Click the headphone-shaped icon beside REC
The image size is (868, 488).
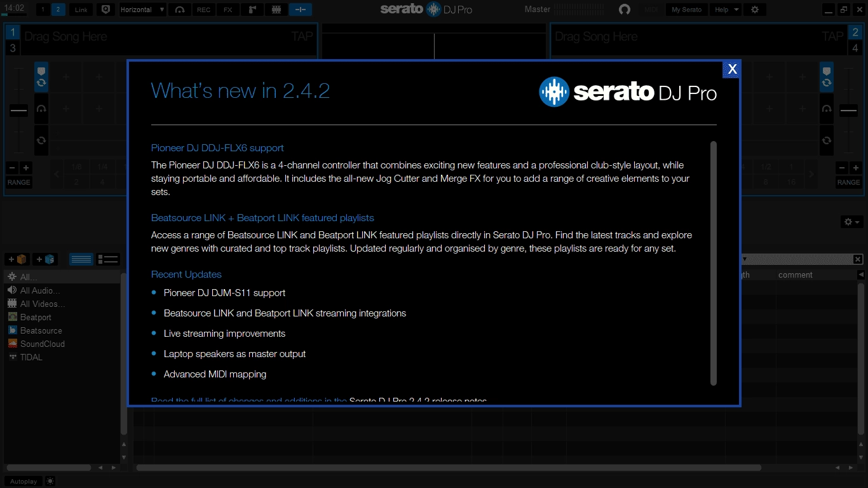click(180, 10)
